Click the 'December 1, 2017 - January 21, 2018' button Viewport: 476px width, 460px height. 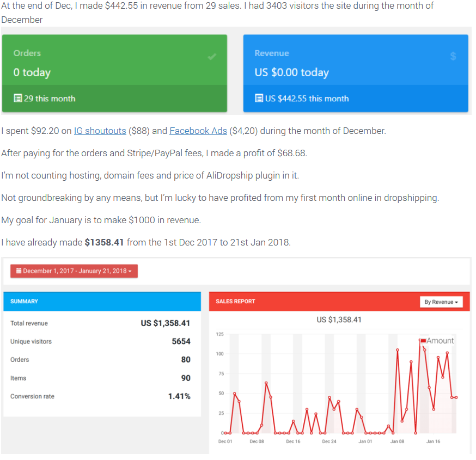pos(74,270)
